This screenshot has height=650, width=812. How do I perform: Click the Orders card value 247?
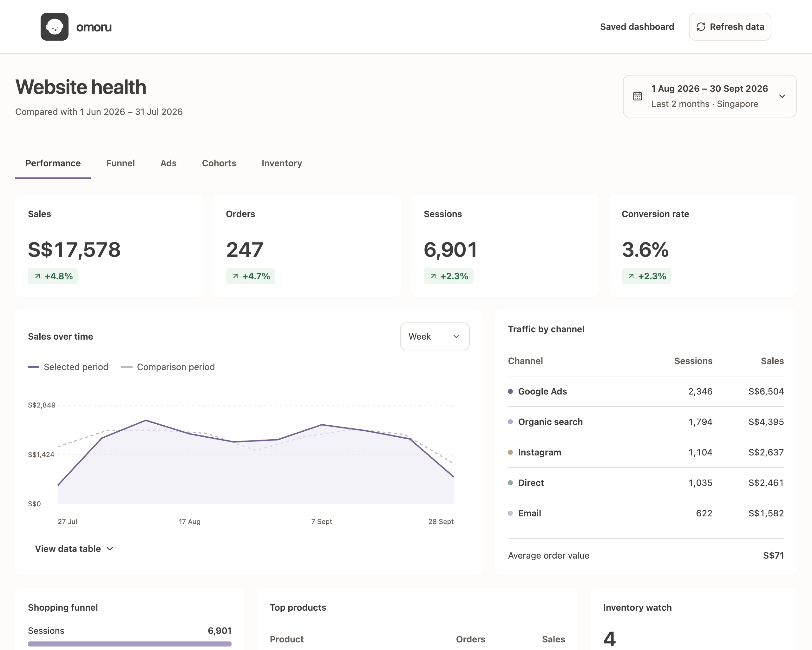[x=245, y=249]
